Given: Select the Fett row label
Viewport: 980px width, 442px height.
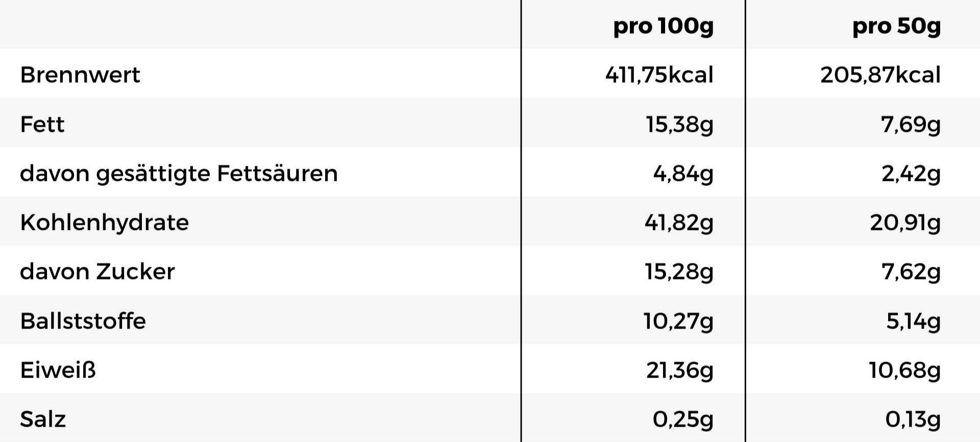Looking at the screenshot, I should [42, 124].
